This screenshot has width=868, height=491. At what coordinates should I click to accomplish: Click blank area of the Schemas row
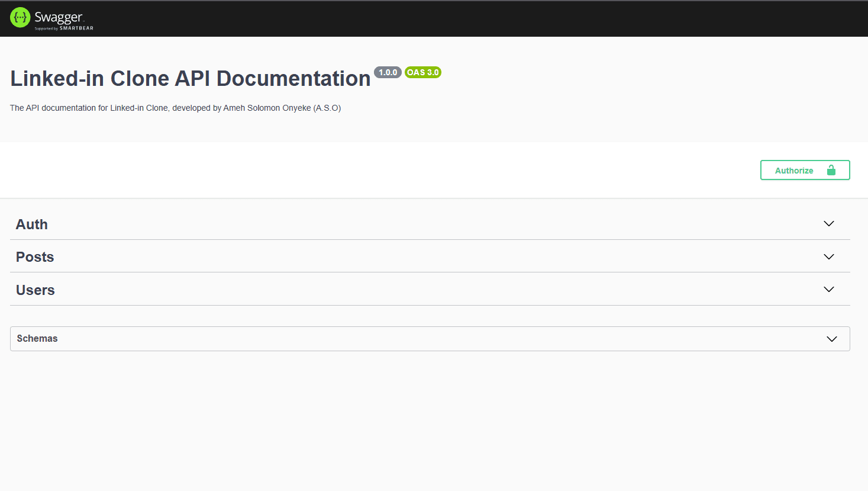point(414,339)
